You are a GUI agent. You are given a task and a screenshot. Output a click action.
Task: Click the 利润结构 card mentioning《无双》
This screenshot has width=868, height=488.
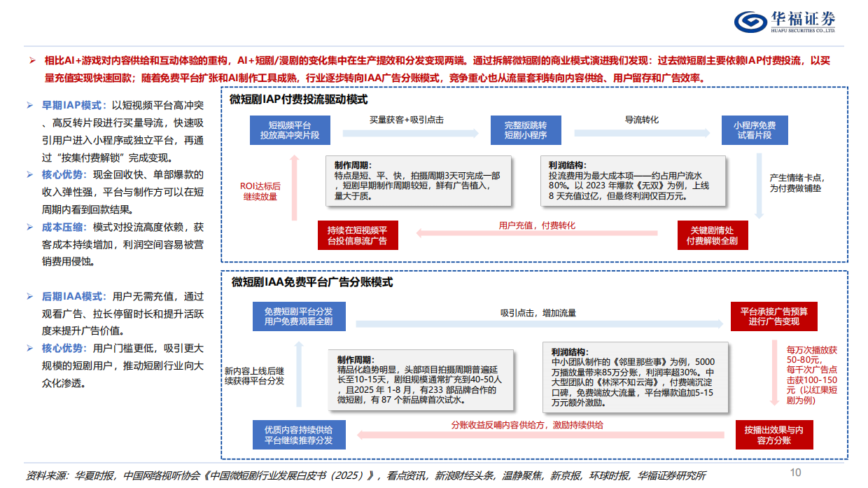634,181
